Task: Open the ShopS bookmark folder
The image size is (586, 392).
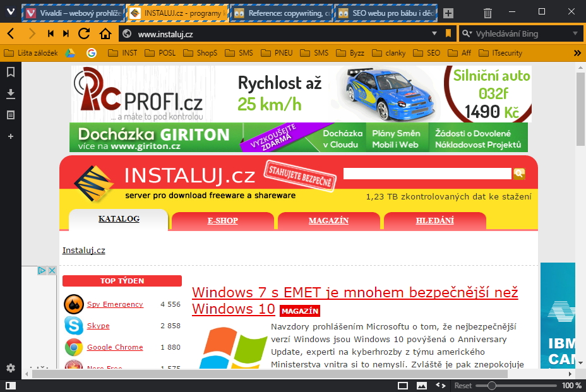Action: tap(200, 53)
